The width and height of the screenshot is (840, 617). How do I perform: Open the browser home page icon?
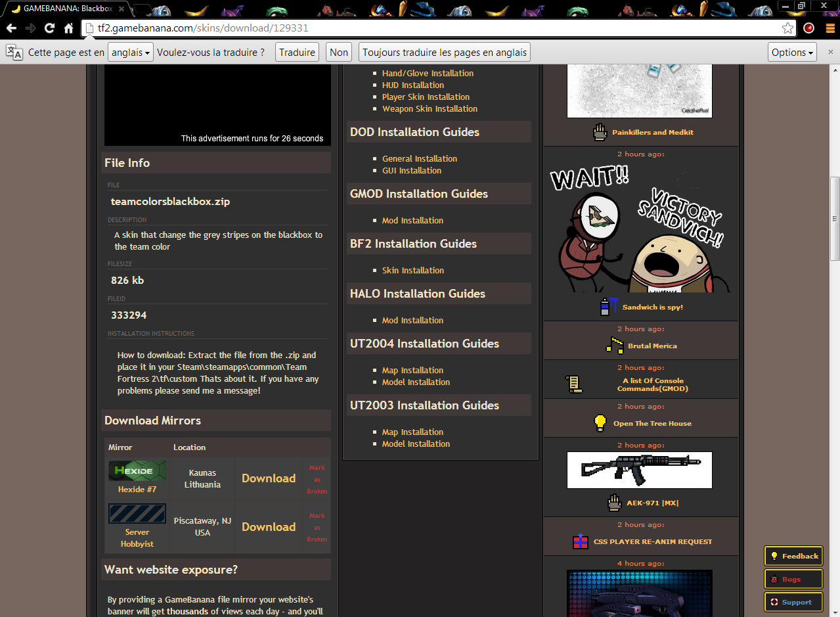(68, 28)
